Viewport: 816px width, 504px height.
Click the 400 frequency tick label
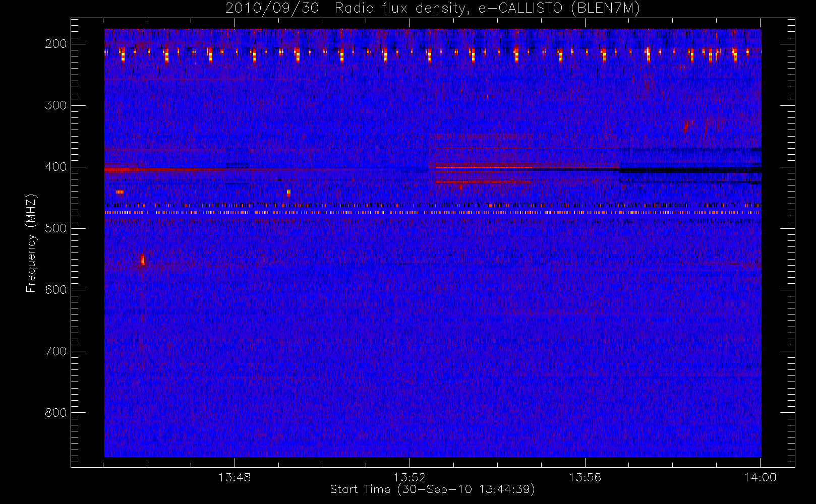[x=55, y=167]
